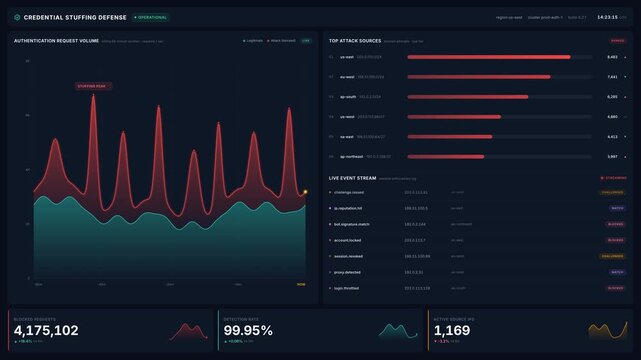641x360 pixels.
Task: Click the down-trend arrow on the eu-west row
Action: coord(625,77)
